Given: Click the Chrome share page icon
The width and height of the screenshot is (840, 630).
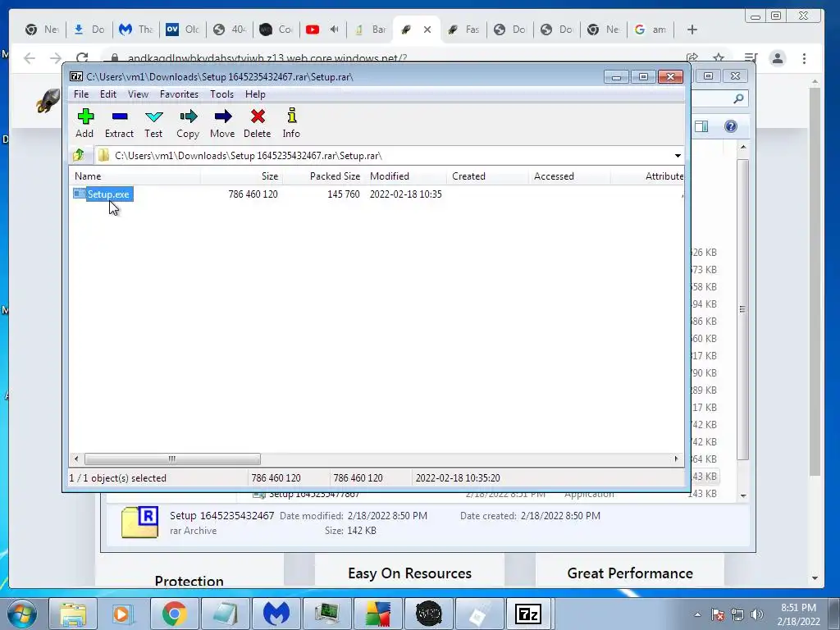Looking at the screenshot, I should click(x=692, y=58).
